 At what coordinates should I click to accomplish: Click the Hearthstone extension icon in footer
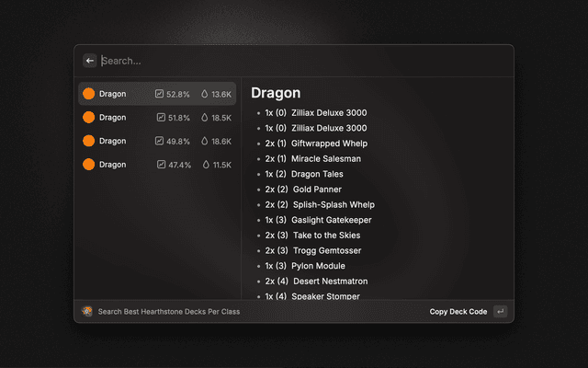[x=86, y=312]
